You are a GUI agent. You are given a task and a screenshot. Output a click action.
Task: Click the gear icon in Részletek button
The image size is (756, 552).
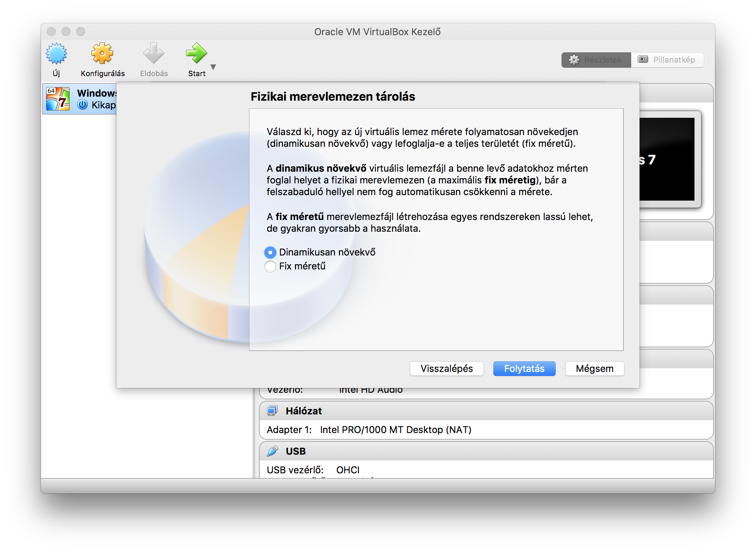(574, 60)
